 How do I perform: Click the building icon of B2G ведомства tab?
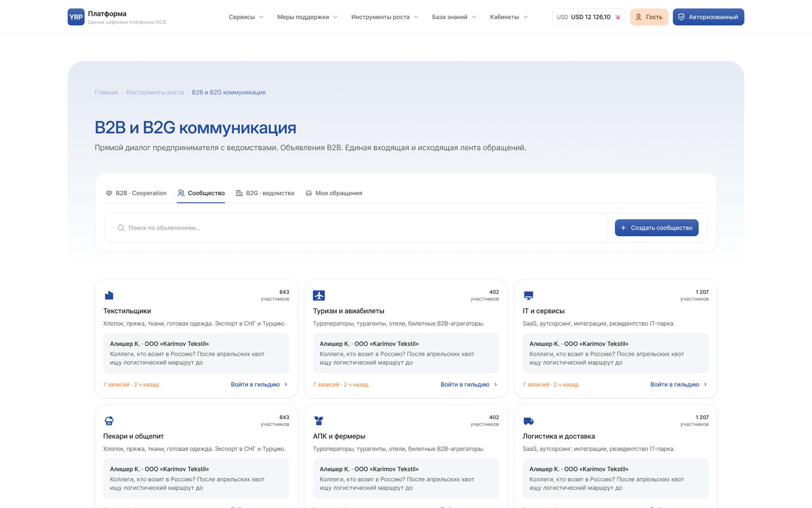tap(239, 193)
